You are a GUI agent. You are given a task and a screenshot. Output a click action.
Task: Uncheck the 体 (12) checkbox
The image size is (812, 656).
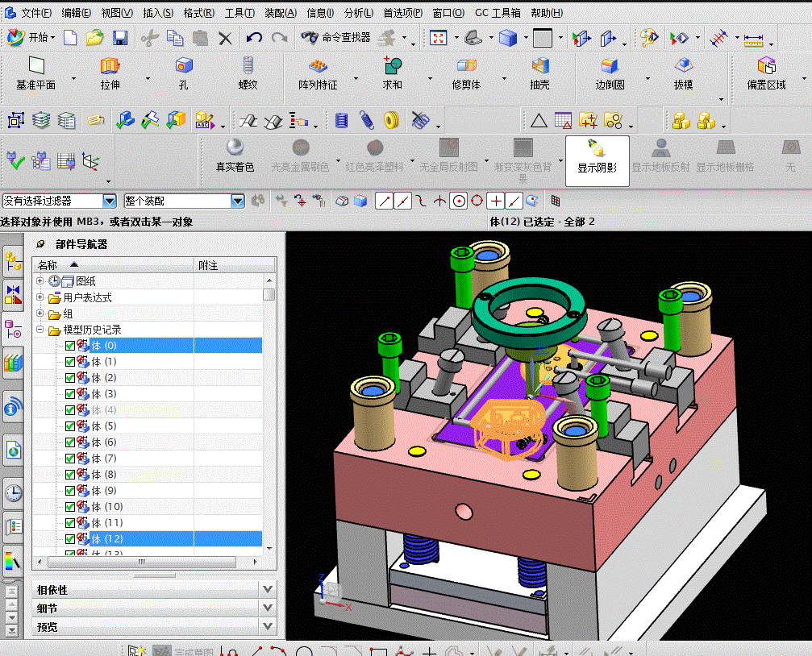[x=70, y=539]
